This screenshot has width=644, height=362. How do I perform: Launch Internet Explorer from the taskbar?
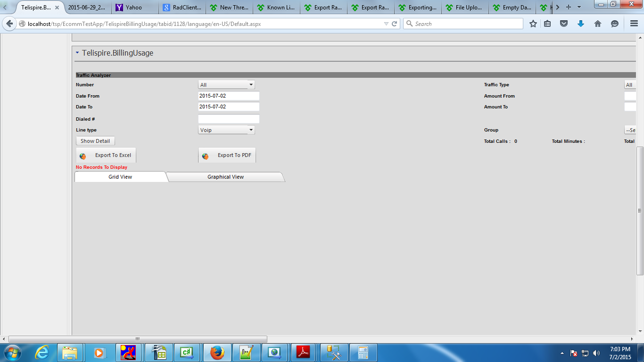tap(42, 353)
